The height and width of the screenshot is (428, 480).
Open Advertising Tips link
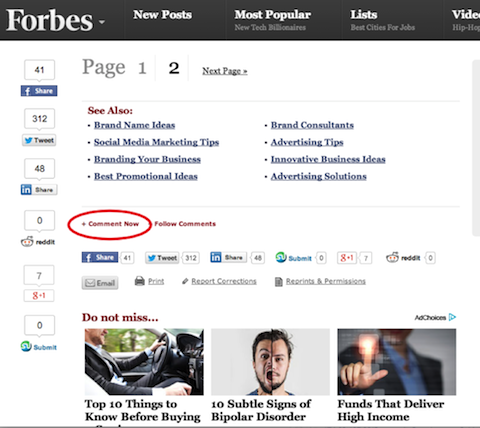pyautogui.click(x=307, y=142)
